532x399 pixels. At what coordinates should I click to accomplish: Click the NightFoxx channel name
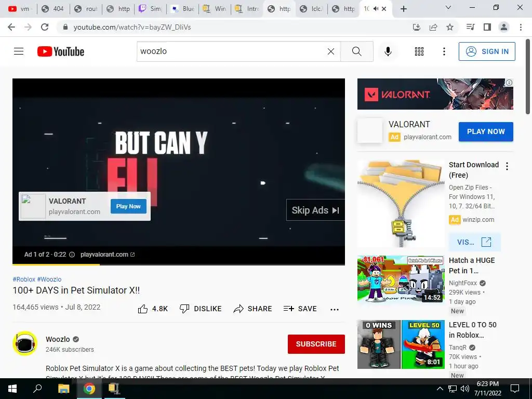click(x=463, y=283)
